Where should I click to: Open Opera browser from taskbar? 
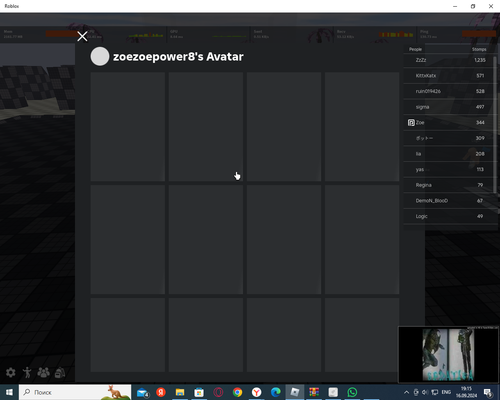218,392
